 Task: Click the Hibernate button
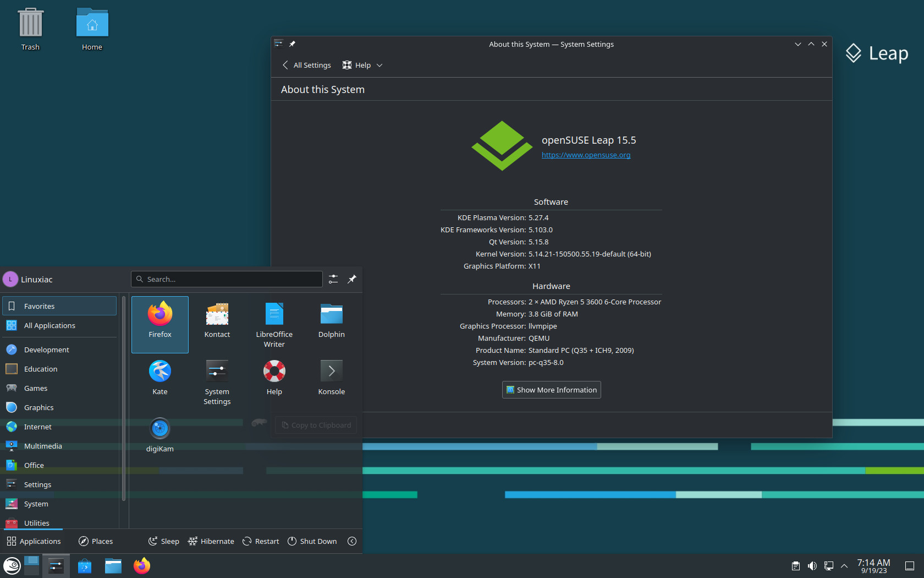[x=211, y=541]
